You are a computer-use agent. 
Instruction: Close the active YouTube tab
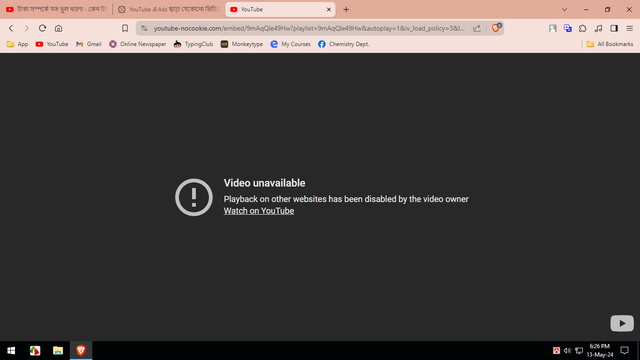[329, 9]
